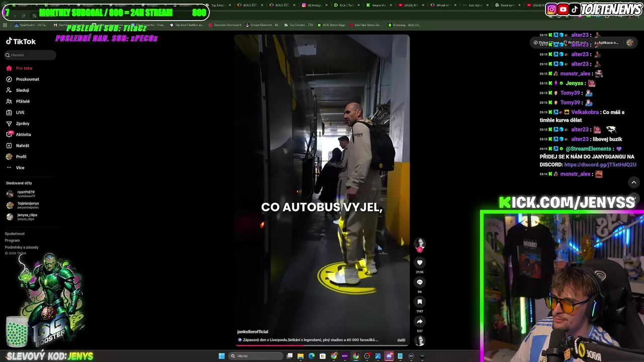This screenshot has height=362, width=644.
Task: Open Společnost footer link
Action: 15,234
